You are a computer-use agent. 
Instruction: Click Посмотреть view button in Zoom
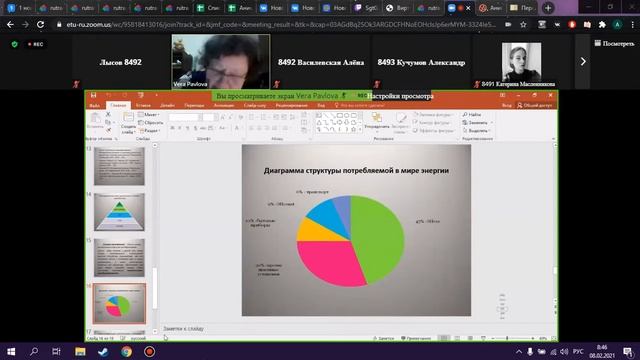tap(614, 43)
